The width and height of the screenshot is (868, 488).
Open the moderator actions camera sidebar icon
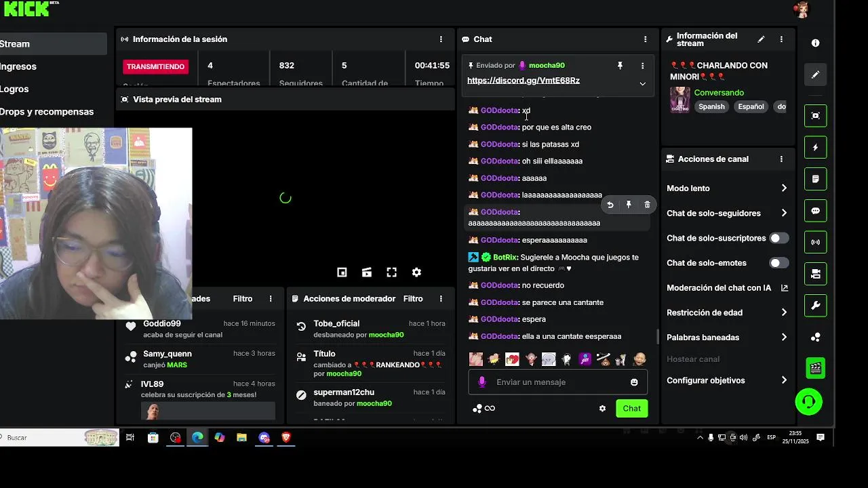point(815,274)
